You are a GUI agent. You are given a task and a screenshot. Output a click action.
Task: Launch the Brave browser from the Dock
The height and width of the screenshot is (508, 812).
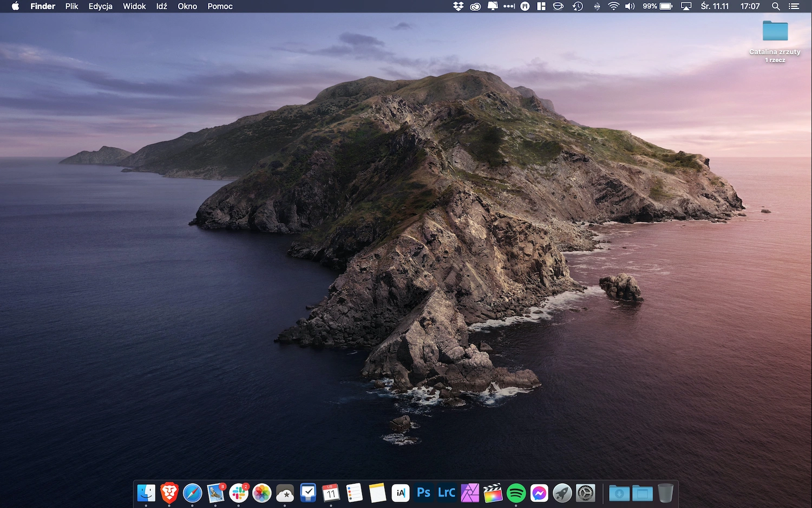(x=169, y=493)
